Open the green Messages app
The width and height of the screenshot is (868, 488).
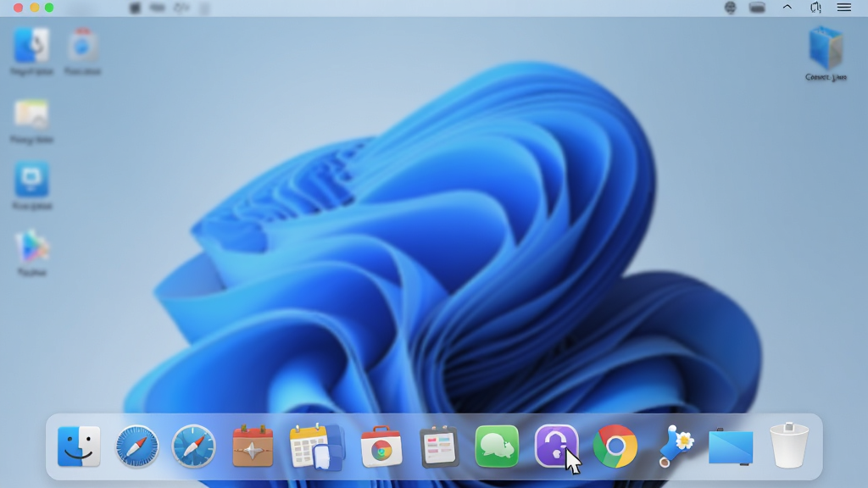[497, 446]
